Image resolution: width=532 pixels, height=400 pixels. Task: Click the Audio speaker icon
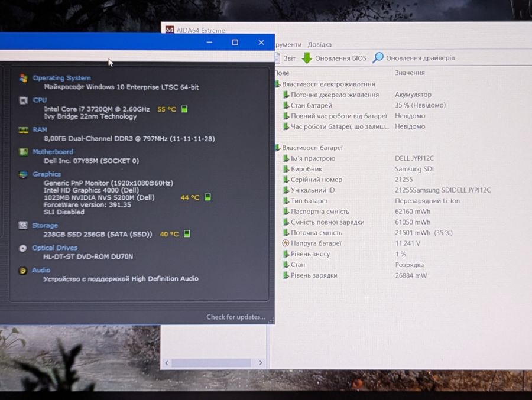(x=22, y=271)
